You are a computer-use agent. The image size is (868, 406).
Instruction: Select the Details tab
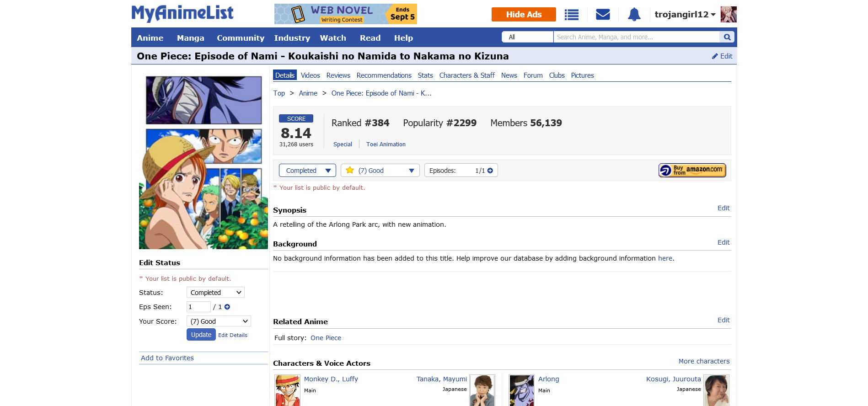click(285, 75)
